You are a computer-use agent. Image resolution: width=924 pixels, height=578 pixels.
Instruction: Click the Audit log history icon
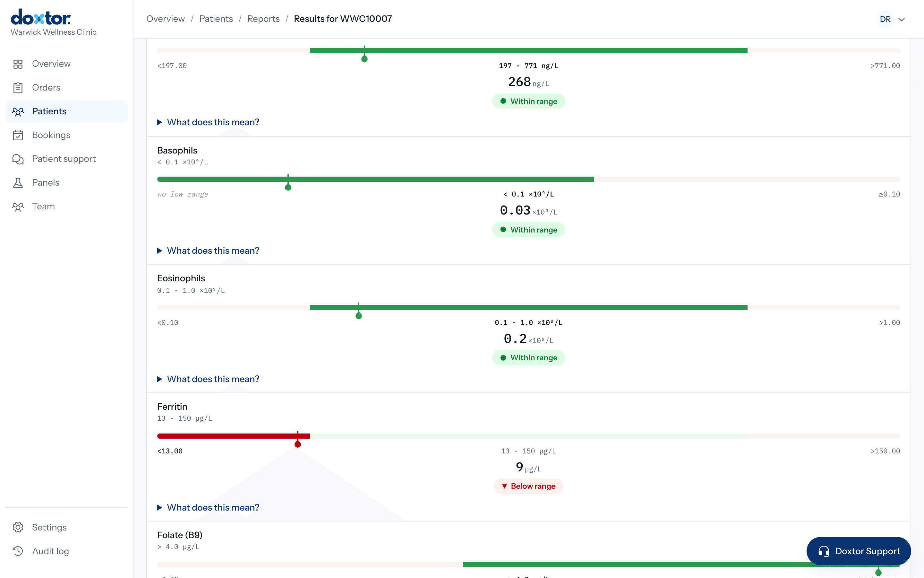[18, 551]
